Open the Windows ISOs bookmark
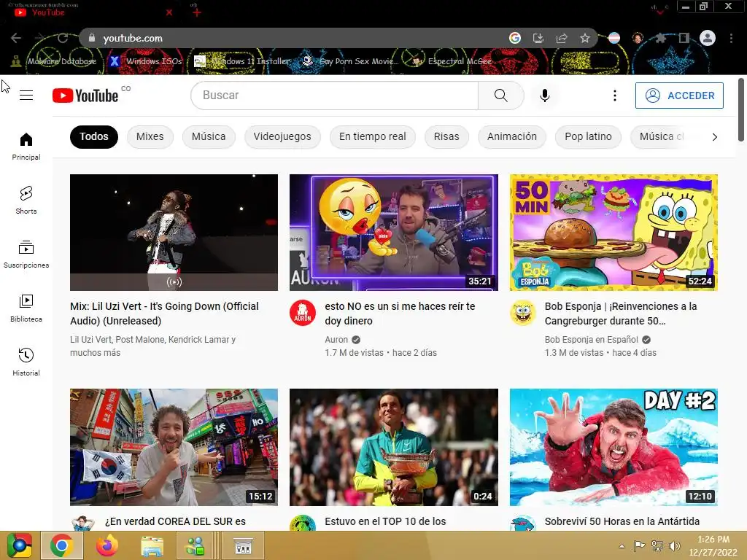Viewport: 747px width, 560px height. [145, 61]
